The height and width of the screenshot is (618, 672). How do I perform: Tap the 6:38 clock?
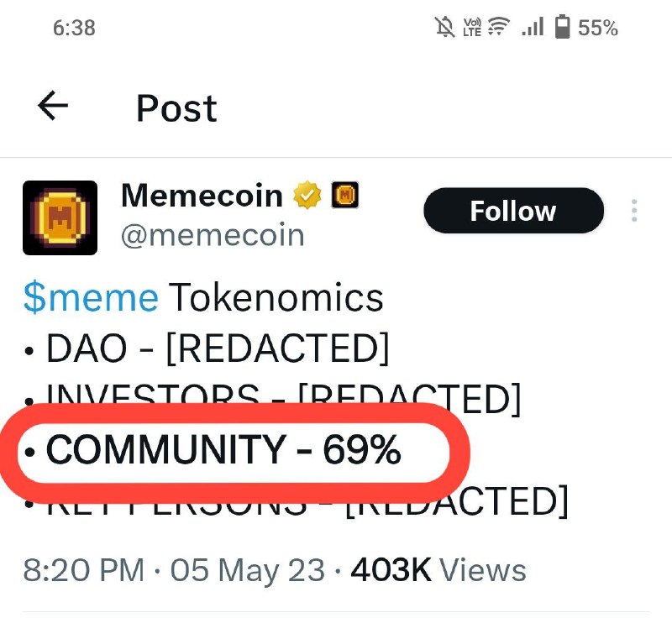point(74,28)
